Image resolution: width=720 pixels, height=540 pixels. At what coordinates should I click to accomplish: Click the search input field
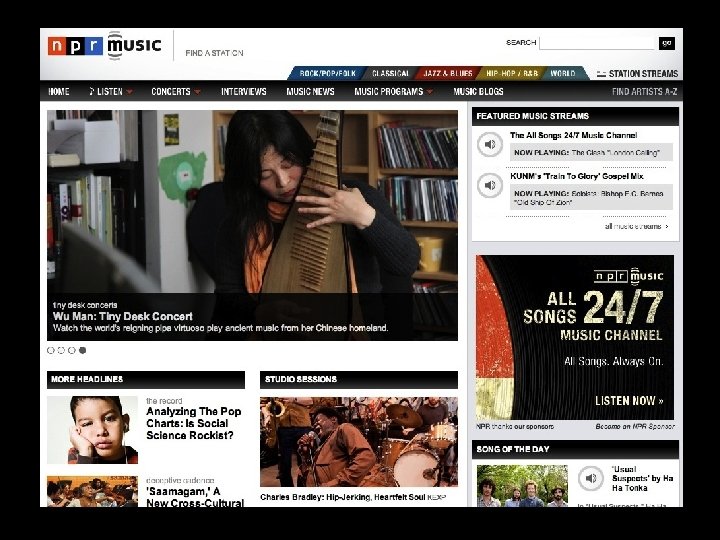tap(596, 43)
